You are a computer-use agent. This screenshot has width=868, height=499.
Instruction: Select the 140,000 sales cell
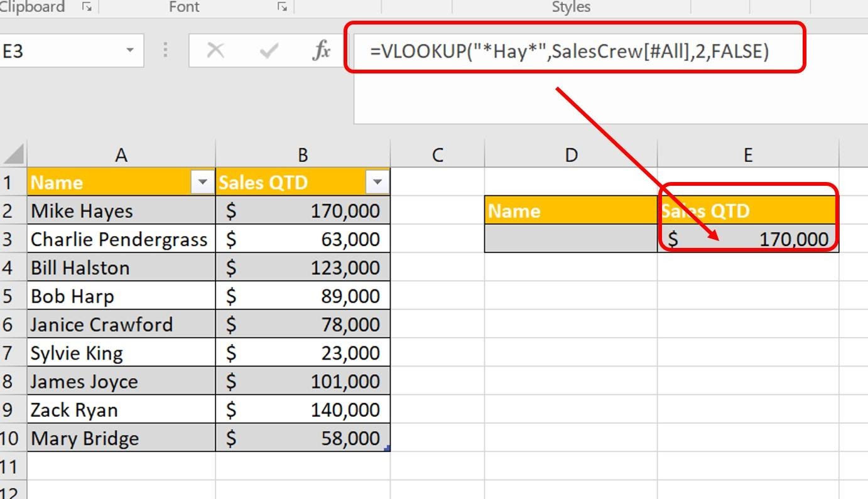(303, 410)
